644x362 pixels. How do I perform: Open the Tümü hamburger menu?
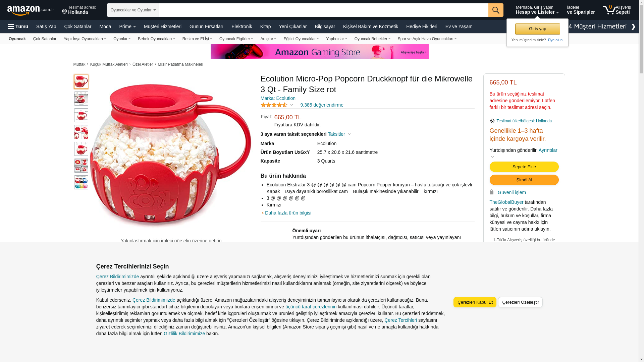pyautogui.click(x=18, y=26)
